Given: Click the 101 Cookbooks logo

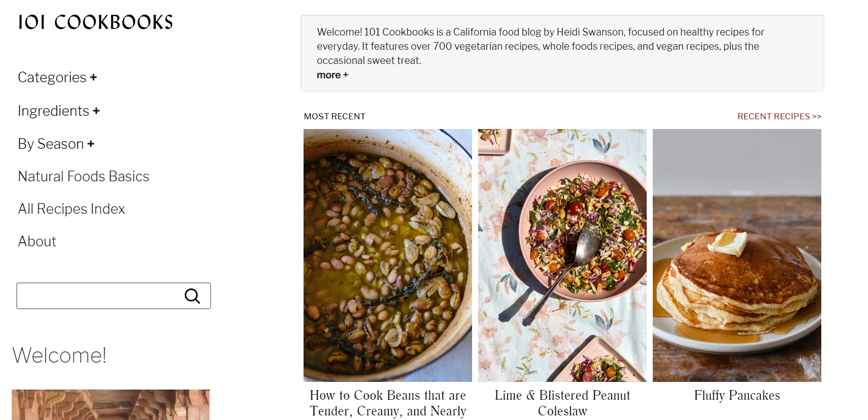Looking at the screenshot, I should (95, 22).
